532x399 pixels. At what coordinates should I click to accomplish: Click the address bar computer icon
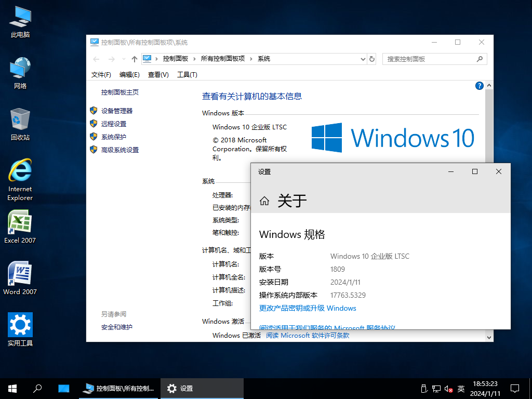(147, 59)
